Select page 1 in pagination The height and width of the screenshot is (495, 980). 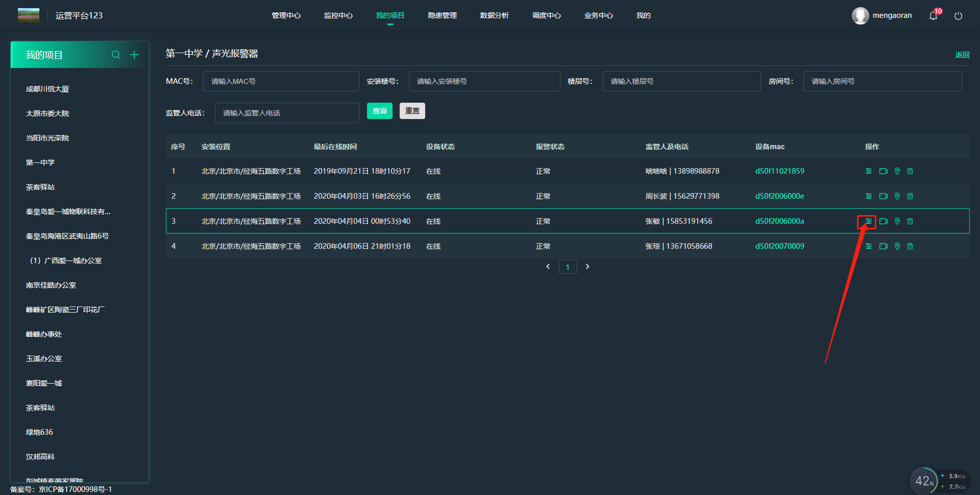[x=568, y=267]
